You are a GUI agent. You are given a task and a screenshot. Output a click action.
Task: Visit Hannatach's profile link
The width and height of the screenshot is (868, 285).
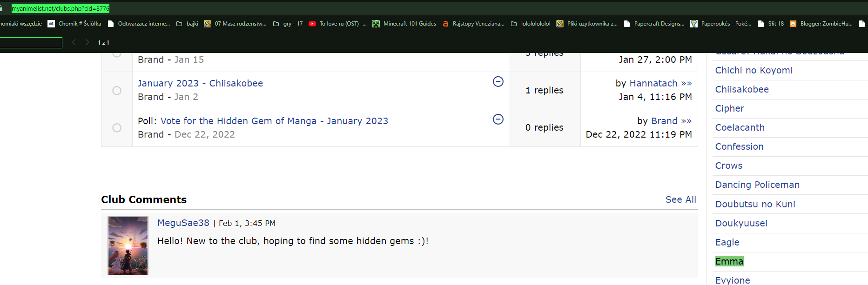tap(653, 83)
